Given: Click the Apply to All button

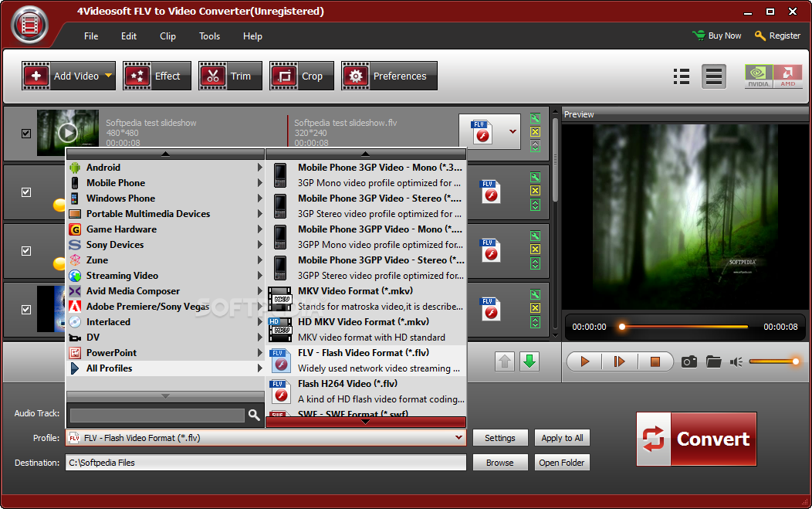Looking at the screenshot, I should [562, 438].
